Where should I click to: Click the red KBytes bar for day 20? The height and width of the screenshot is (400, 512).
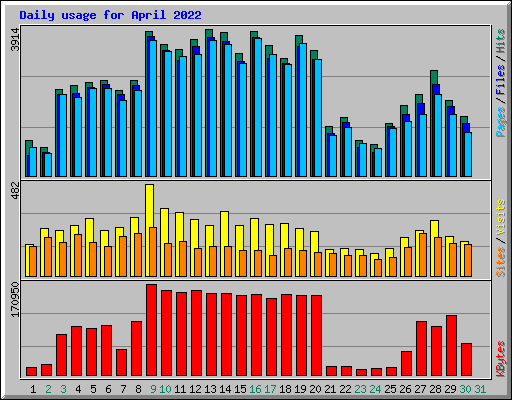(316, 336)
